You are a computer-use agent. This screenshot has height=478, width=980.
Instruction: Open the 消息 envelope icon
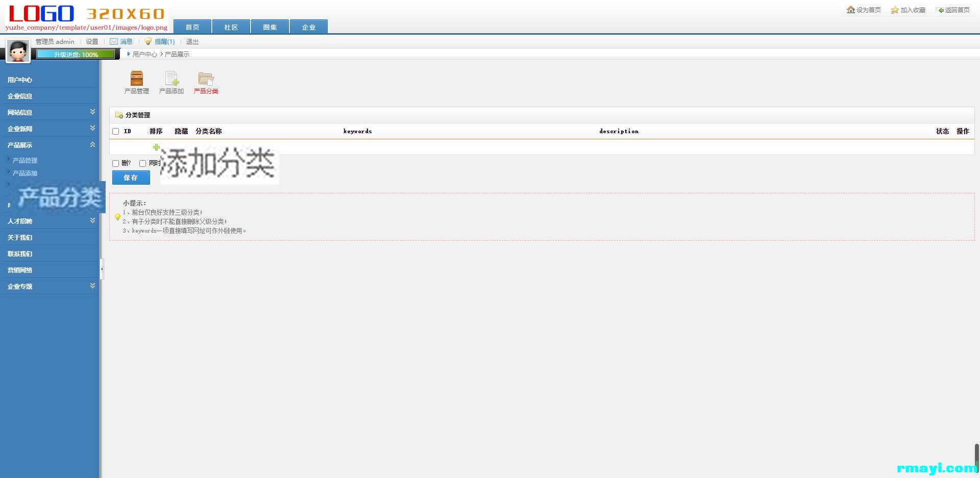tap(114, 41)
